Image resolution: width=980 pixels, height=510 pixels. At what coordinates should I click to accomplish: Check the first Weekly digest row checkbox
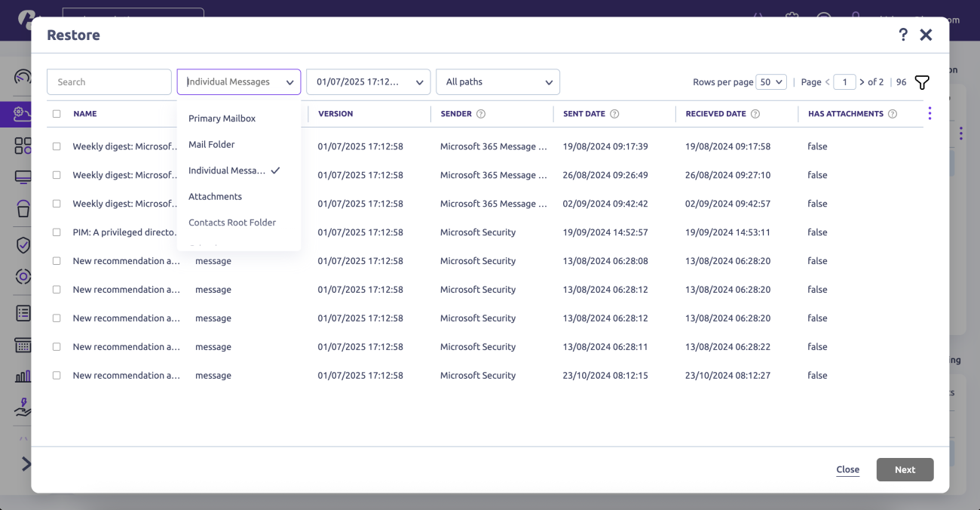point(56,146)
